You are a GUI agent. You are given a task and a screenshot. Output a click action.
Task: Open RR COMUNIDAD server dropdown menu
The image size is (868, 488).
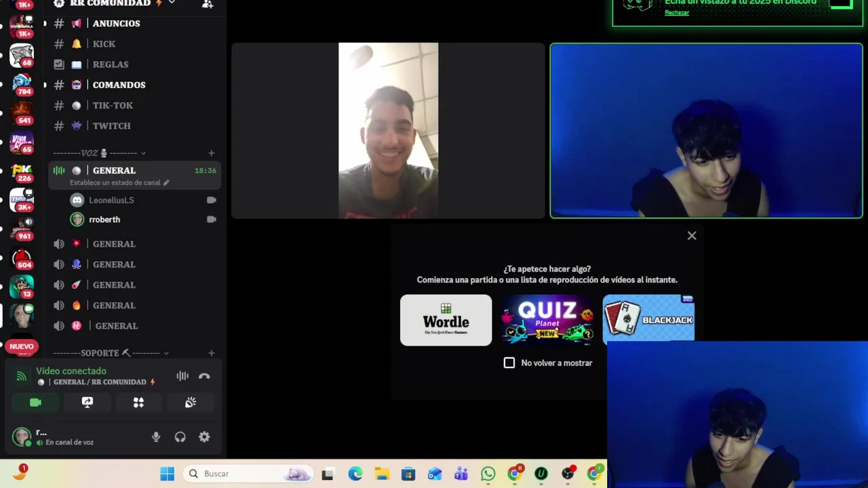(115, 3)
